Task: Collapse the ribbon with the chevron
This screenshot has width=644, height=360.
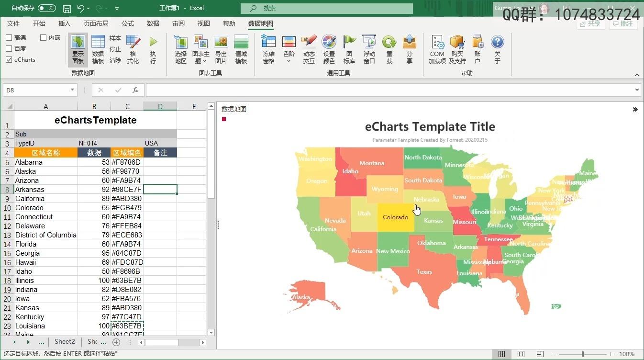Action: coord(637,75)
